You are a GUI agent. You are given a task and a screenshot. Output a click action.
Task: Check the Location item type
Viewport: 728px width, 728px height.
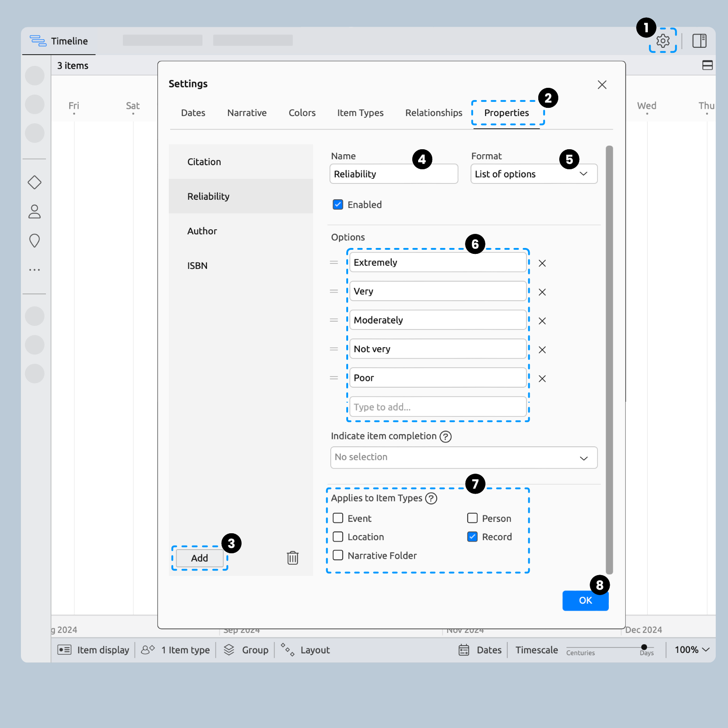coord(338,537)
